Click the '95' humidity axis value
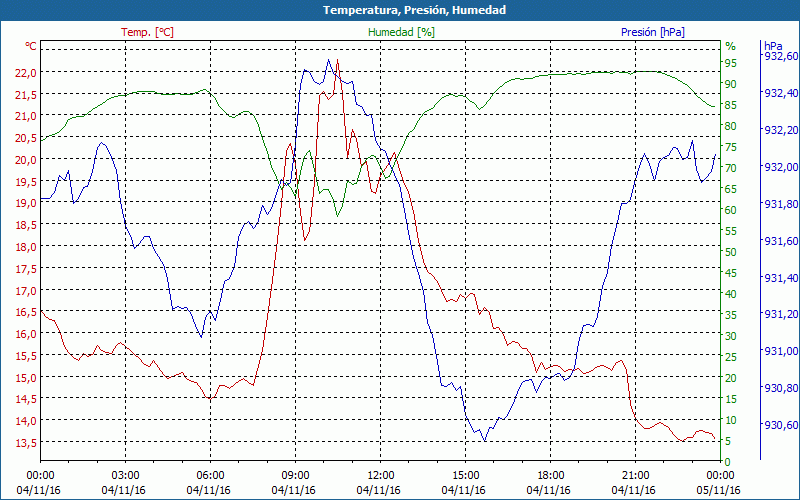Image resolution: width=800 pixels, height=500 pixels. [x=731, y=63]
